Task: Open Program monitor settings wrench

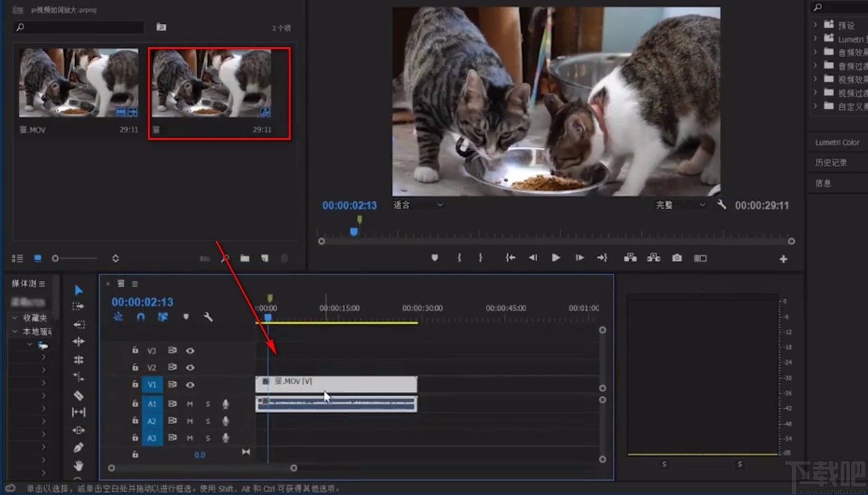Action: point(721,204)
